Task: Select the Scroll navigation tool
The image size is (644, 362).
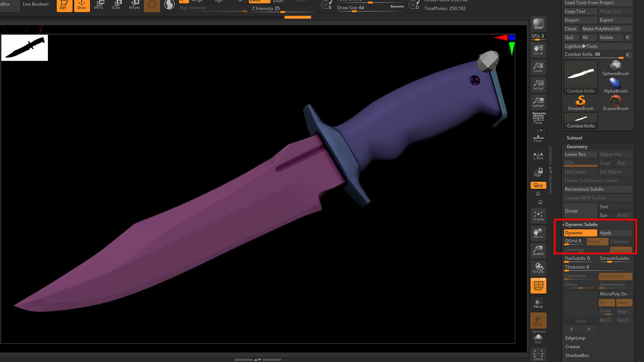Action: tap(538, 50)
